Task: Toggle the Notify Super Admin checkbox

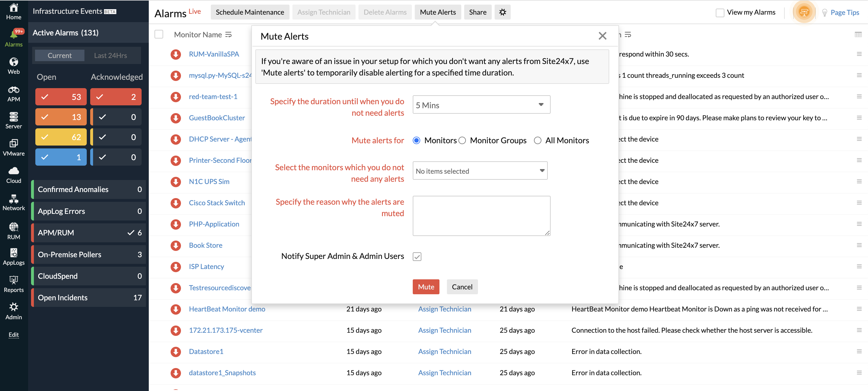Action: coord(417,257)
